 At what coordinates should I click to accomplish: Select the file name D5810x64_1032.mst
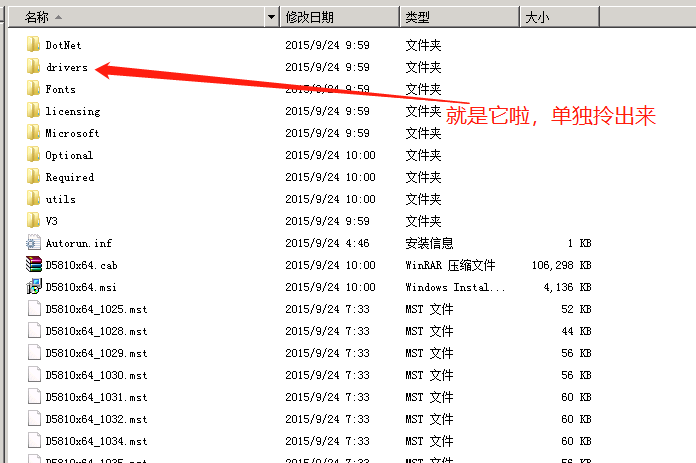pyautogui.click(x=96, y=419)
